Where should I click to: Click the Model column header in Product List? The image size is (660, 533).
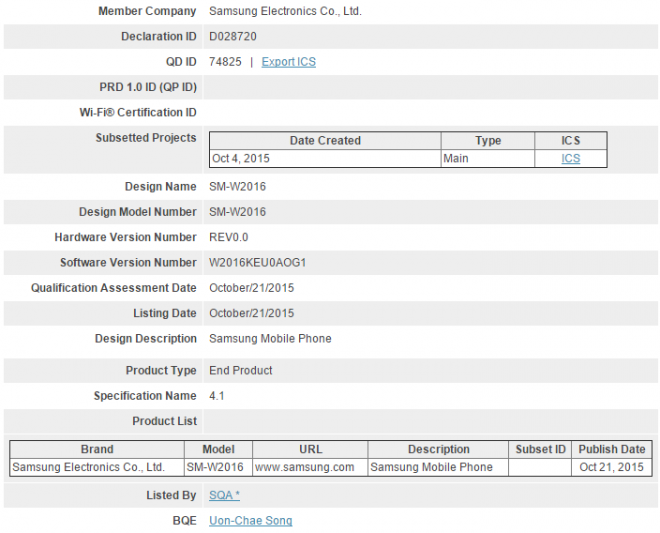(x=218, y=449)
